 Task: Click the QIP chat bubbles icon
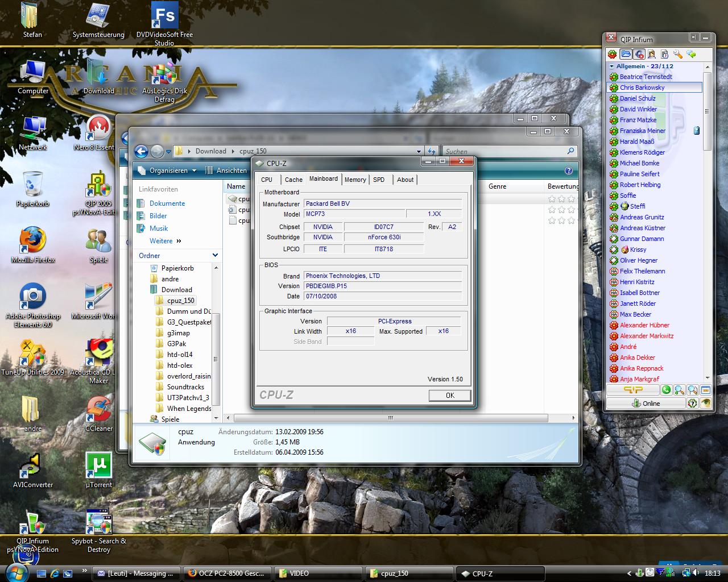(x=691, y=55)
